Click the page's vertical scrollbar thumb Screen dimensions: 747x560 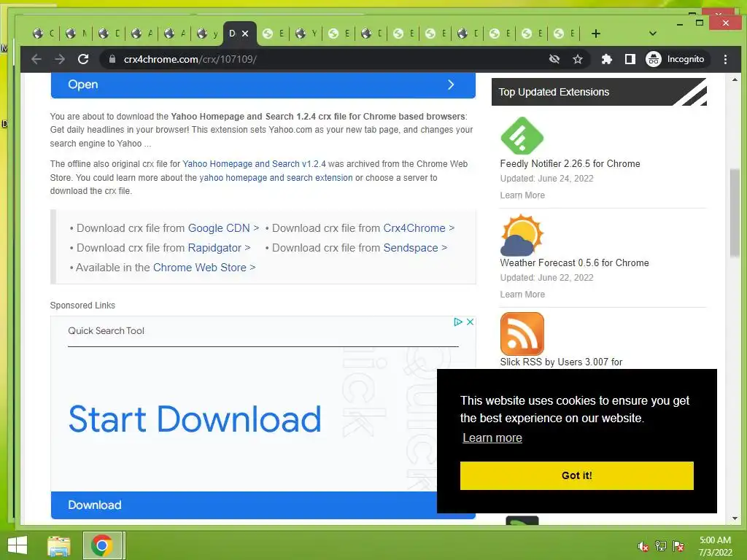pos(735,213)
